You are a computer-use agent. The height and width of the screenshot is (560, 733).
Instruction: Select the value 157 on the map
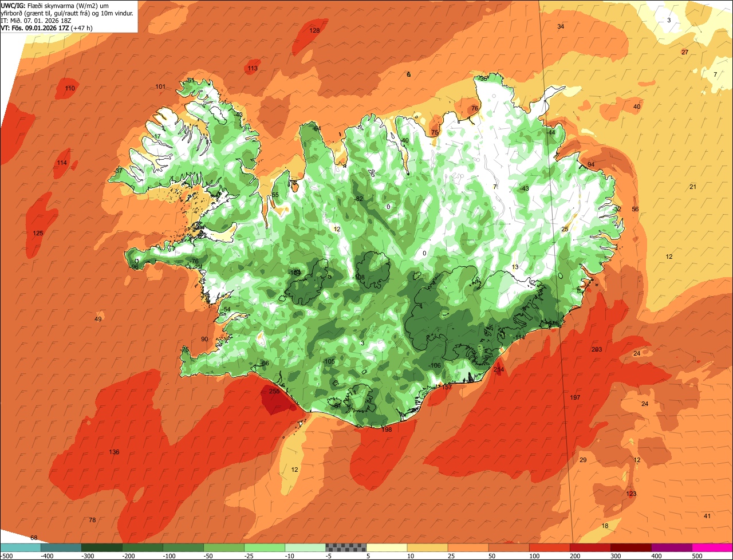tap(447, 388)
